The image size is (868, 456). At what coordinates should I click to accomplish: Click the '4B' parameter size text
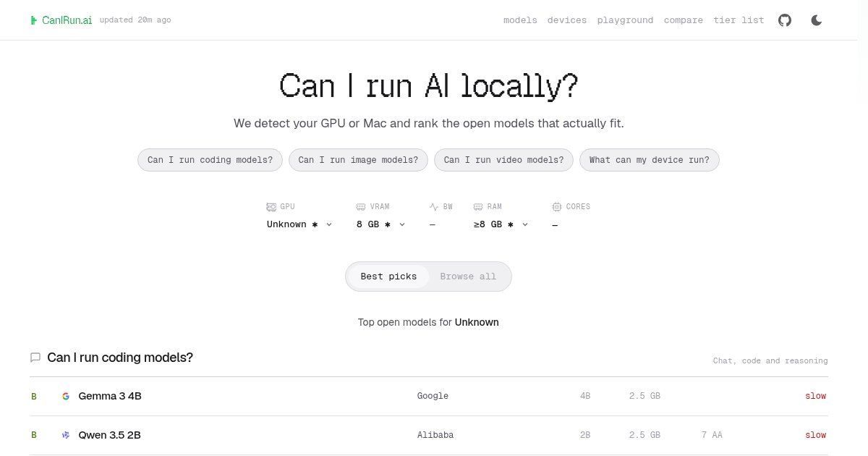585,396
